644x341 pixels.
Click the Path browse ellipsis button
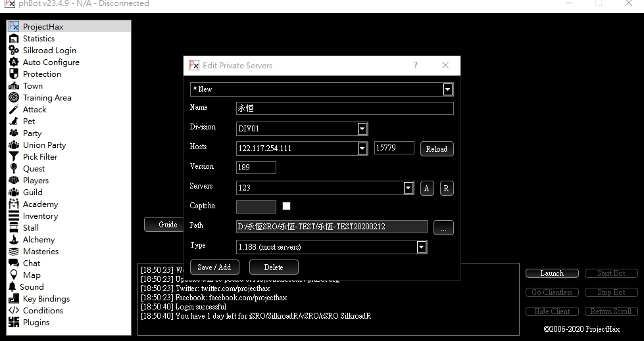443,227
